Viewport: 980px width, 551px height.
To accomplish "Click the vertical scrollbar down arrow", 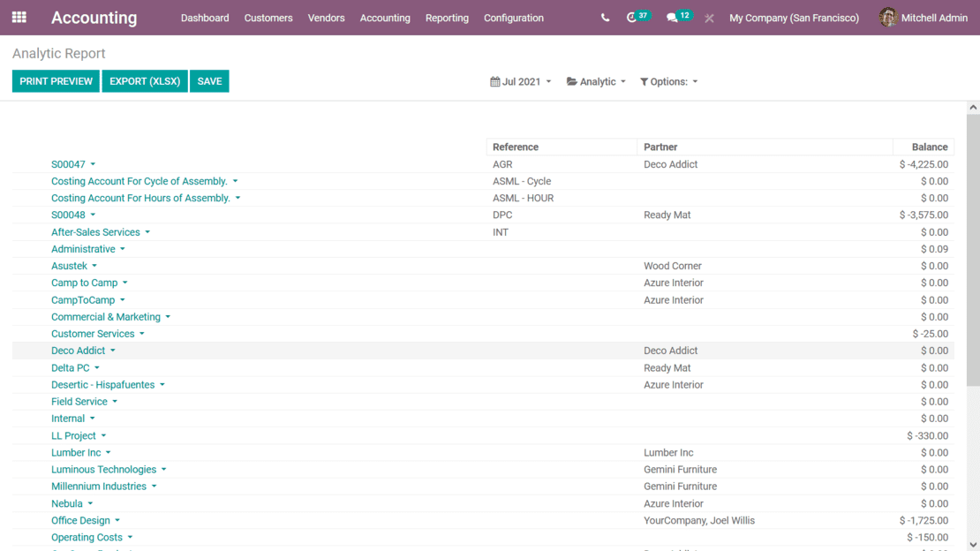I will pyautogui.click(x=973, y=545).
